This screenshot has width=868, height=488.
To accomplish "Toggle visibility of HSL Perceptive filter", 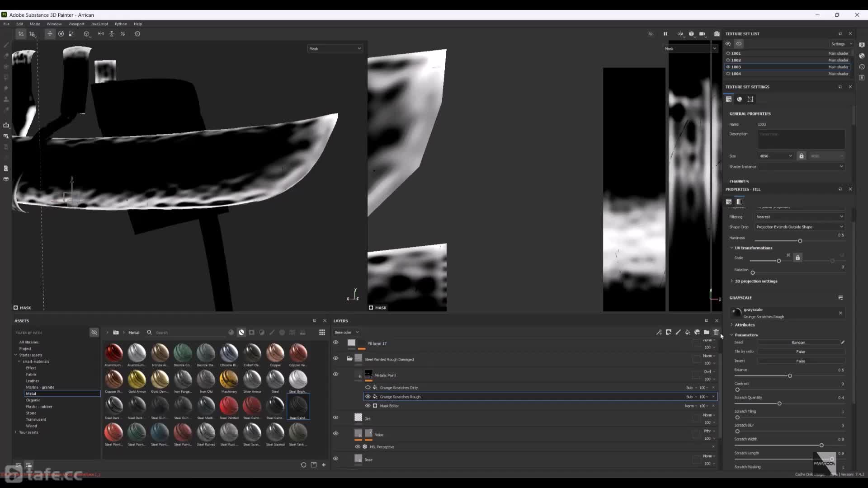I will (x=358, y=447).
